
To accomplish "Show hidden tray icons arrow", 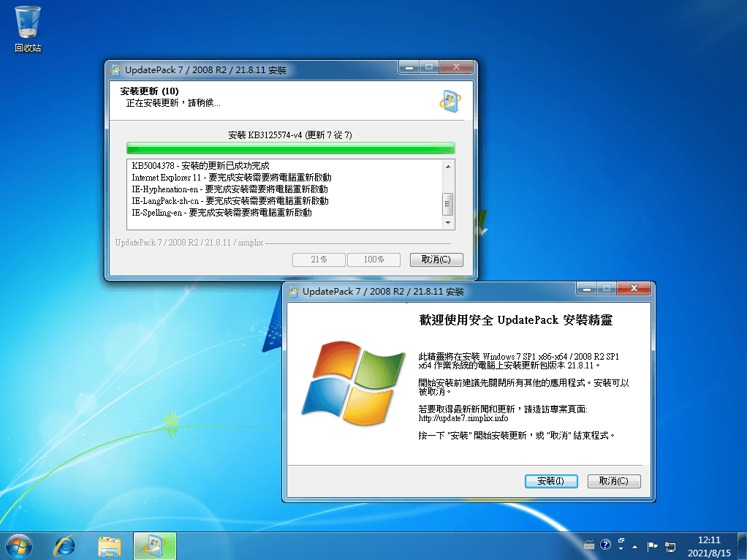I will coord(634,547).
